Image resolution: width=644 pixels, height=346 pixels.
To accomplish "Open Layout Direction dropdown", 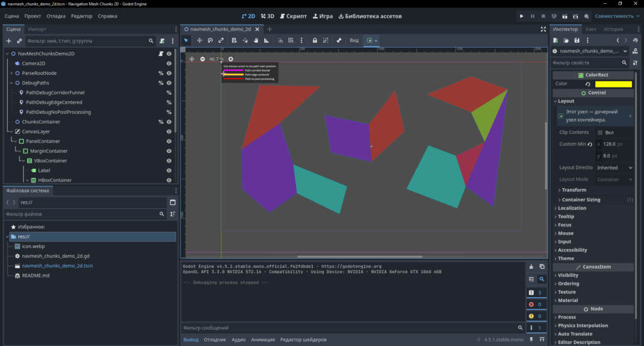I will (614, 168).
